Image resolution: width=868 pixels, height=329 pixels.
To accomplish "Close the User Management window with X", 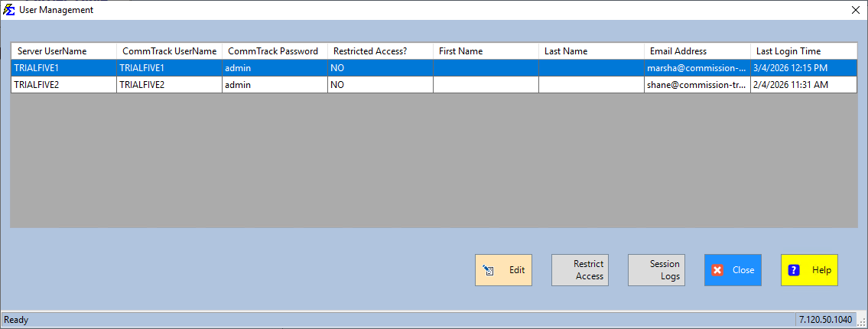I will click(x=855, y=10).
